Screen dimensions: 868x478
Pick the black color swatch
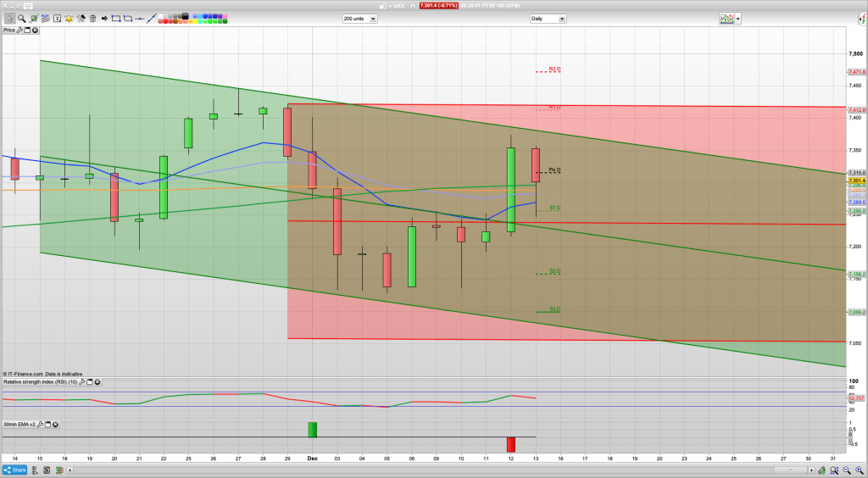(186, 16)
